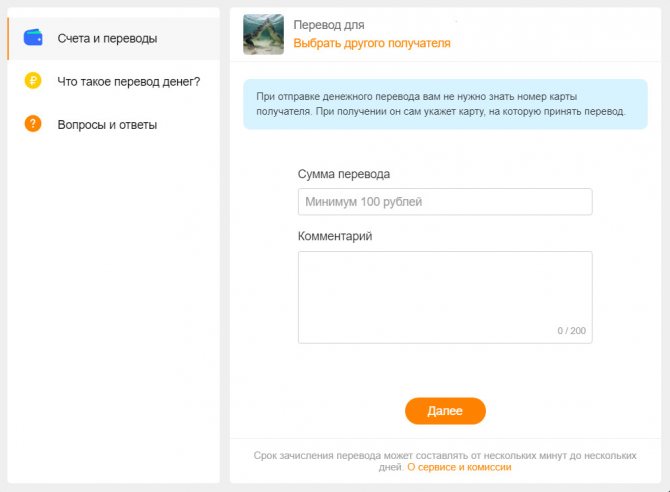Click the blue wallet icon
This screenshot has width=670, height=492.
point(33,38)
